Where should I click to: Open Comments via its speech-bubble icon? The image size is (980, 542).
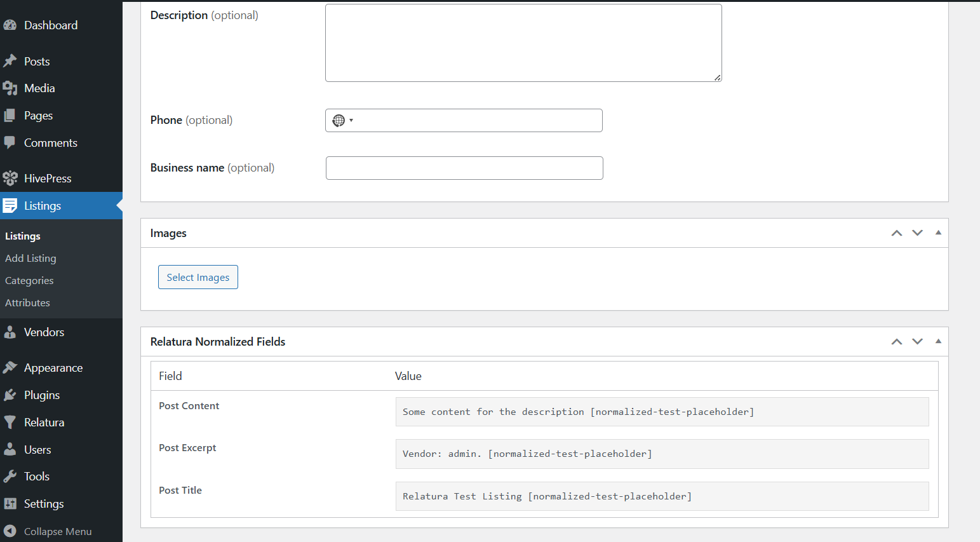pos(11,142)
